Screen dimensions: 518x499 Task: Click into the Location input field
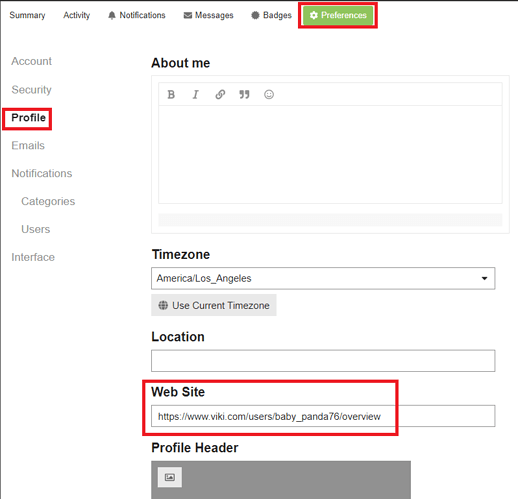tap(323, 361)
